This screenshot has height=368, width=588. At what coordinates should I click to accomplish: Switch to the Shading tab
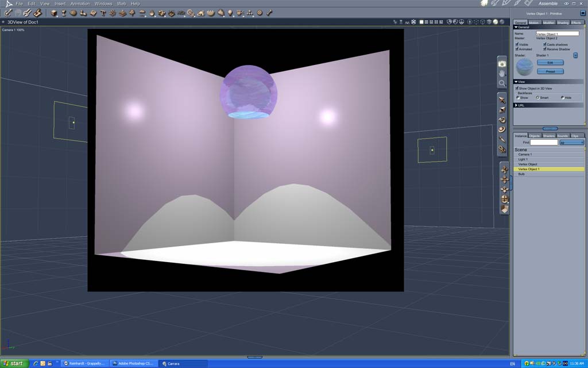point(563,22)
